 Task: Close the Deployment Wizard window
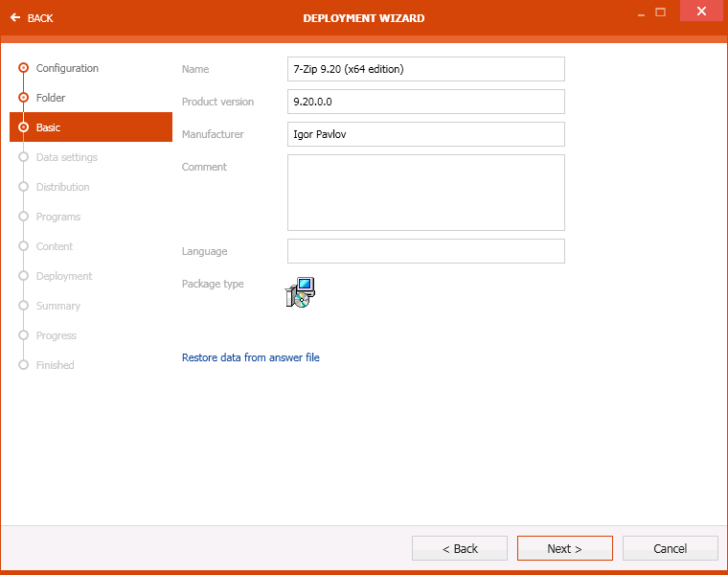(702, 11)
